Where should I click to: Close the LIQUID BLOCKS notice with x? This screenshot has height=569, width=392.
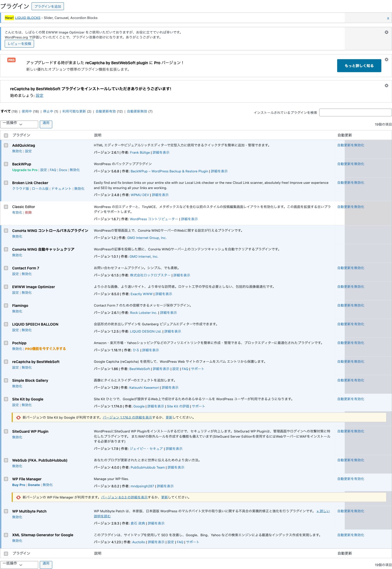click(x=388, y=18)
